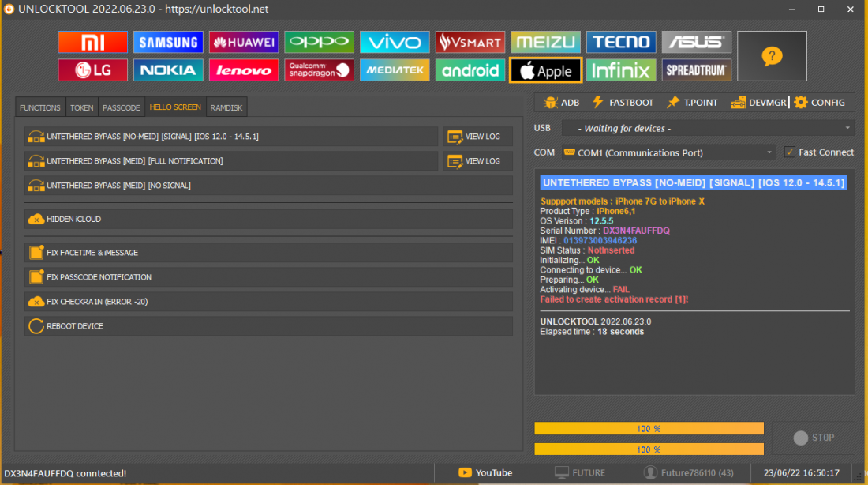This screenshot has height=485, width=868.
Task: Click the upper 100 % progress bar
Action: tap(649, 428)
